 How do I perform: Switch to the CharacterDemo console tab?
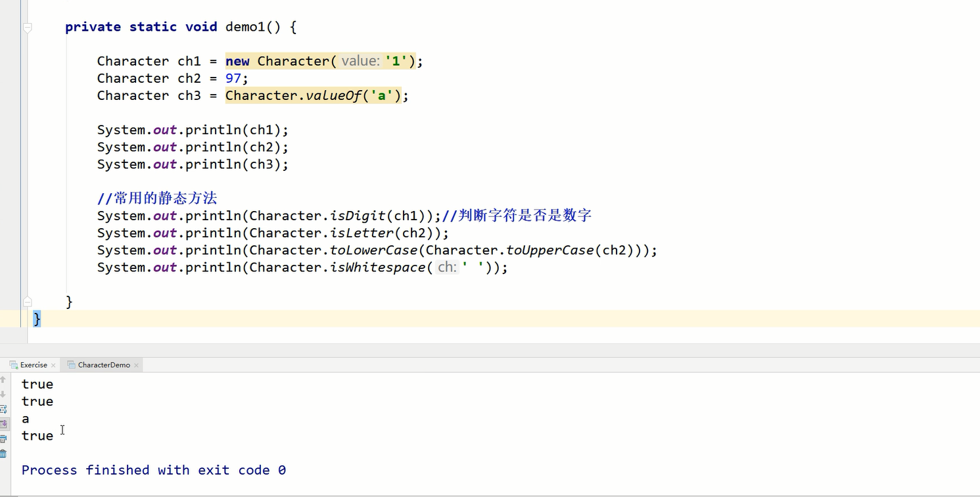pyautogui.click(x=102, y=365)
